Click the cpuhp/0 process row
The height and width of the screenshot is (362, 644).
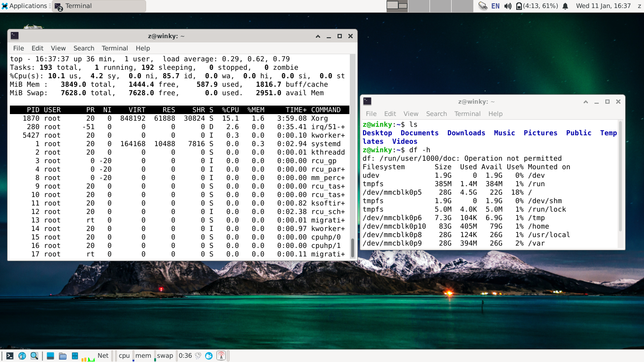tap(179, 237)
